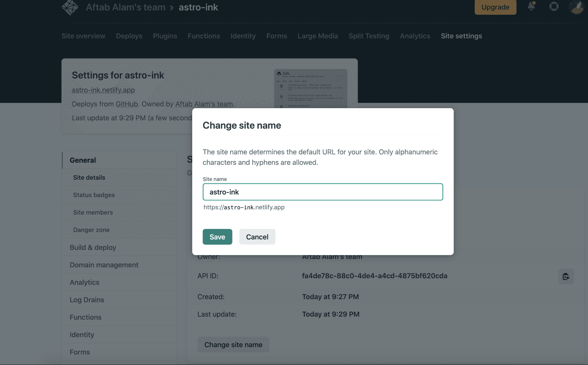Select the Site settings tab
The image size is (588, 365).
point(461,36)
